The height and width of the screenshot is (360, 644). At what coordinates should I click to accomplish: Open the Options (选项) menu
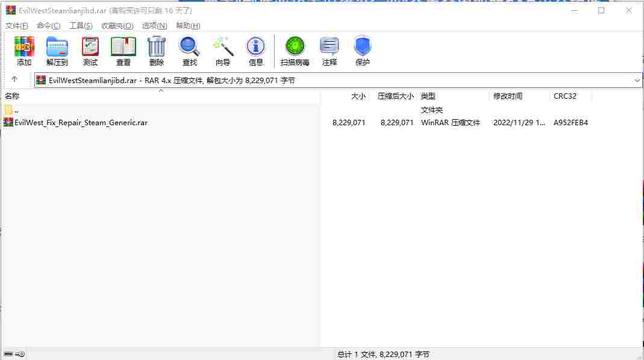click(154, 26)
